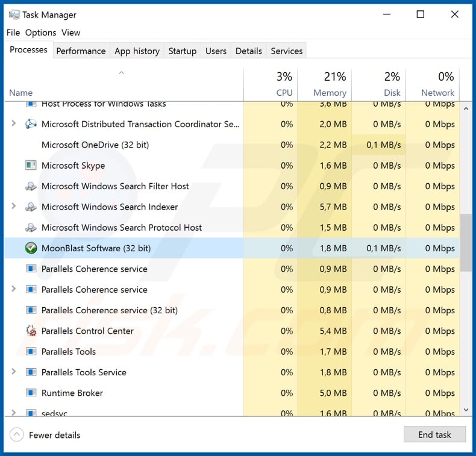Click the Parallels Coherence service (32 bit) icon
The height and width of the screenshot is (456, 476).
(31, 310)
